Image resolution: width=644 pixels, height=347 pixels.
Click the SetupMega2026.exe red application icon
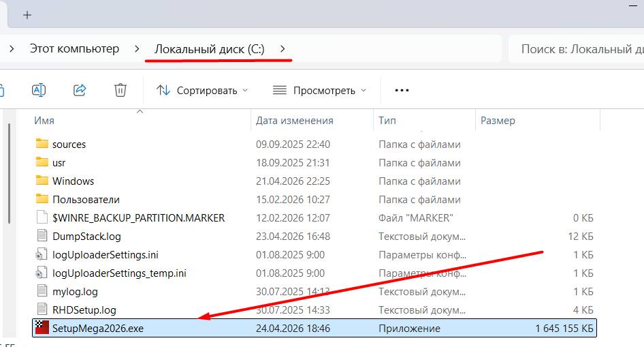(42, 328)
